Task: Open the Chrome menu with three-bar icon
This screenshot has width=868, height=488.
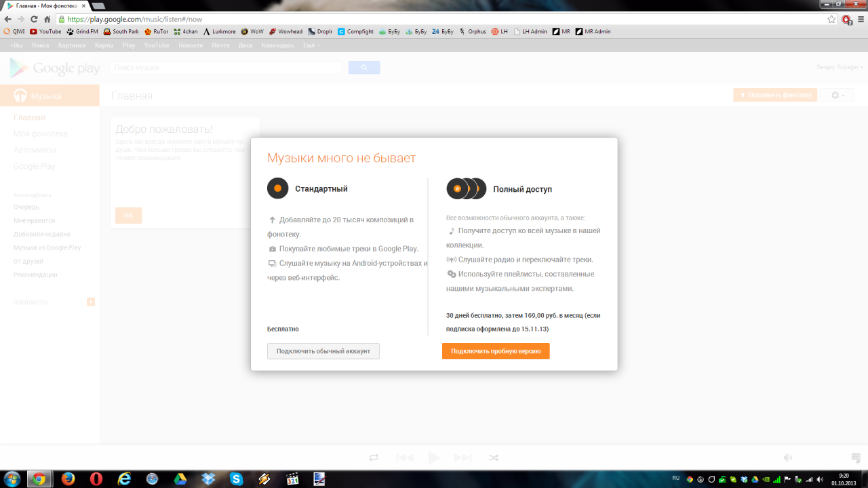Action: click(860, 20)
